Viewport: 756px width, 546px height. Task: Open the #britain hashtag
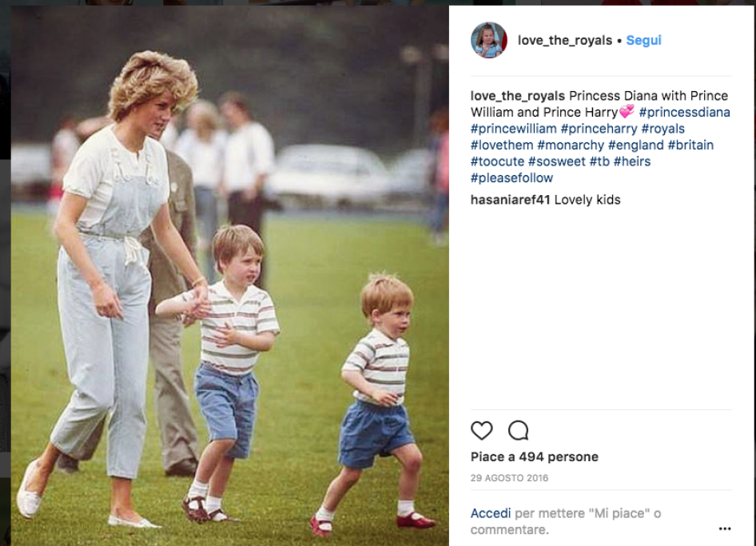[x=690, y=145]
